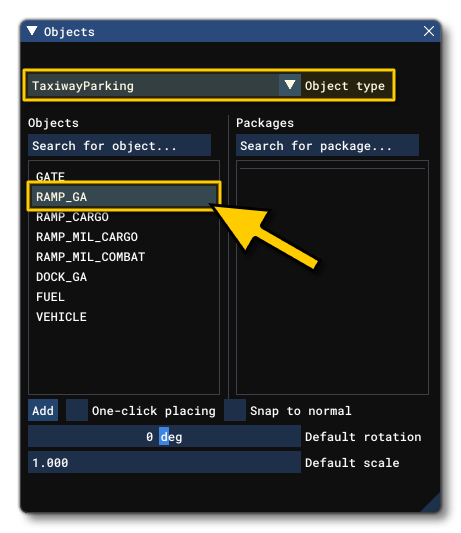Adjust the Default rotation slider
The image size is (461, 533).
(165, 436)
